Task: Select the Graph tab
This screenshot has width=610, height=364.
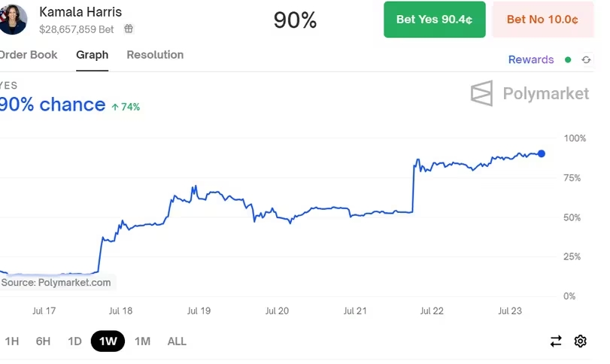Action: 92,55
